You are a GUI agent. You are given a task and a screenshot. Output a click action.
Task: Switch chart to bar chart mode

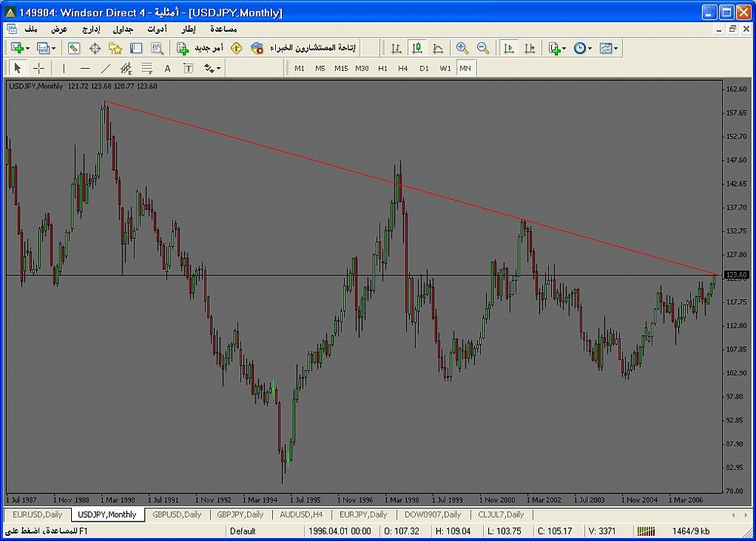pyautogui.click(x=395, y=48)
